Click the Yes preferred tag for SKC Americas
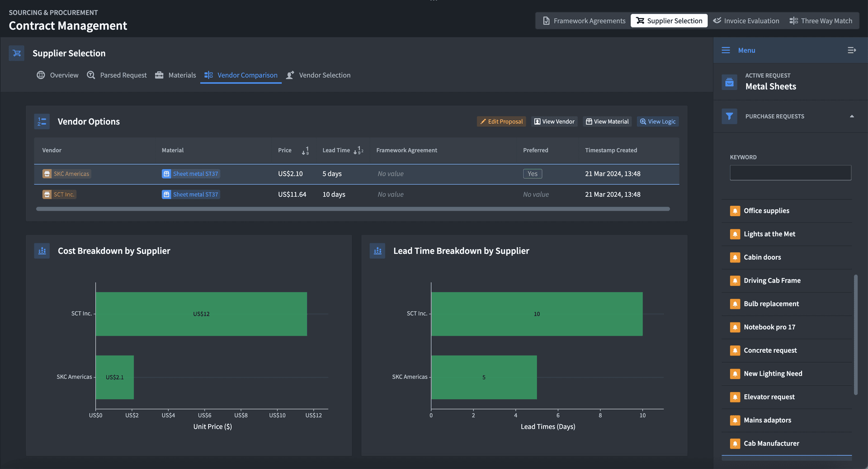 (533, 174)
